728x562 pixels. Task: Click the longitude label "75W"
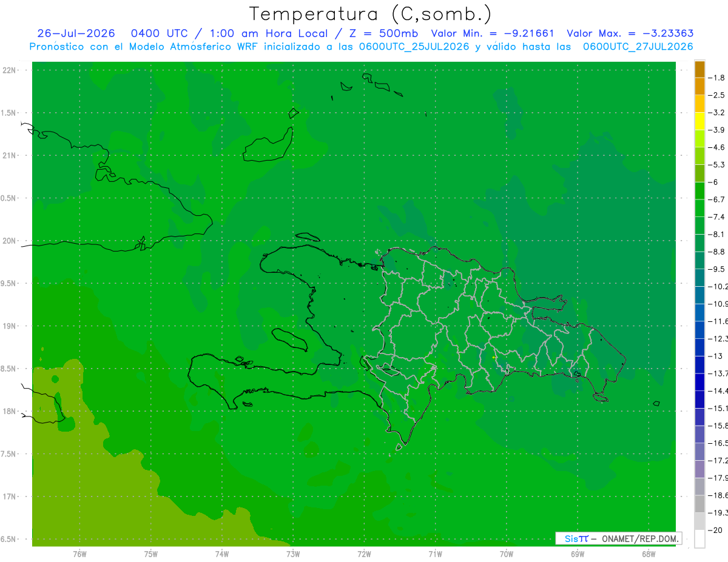point(151,554)
